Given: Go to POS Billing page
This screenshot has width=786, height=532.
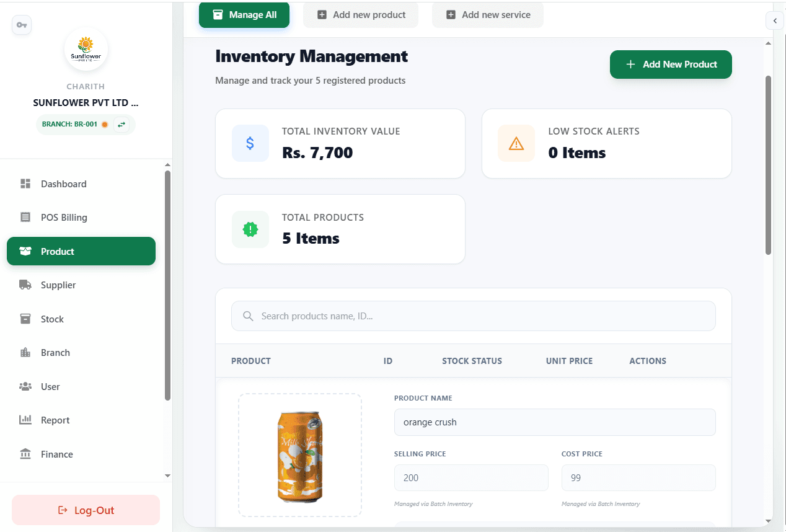Looking at the screenshot, I should click(64, 218).
